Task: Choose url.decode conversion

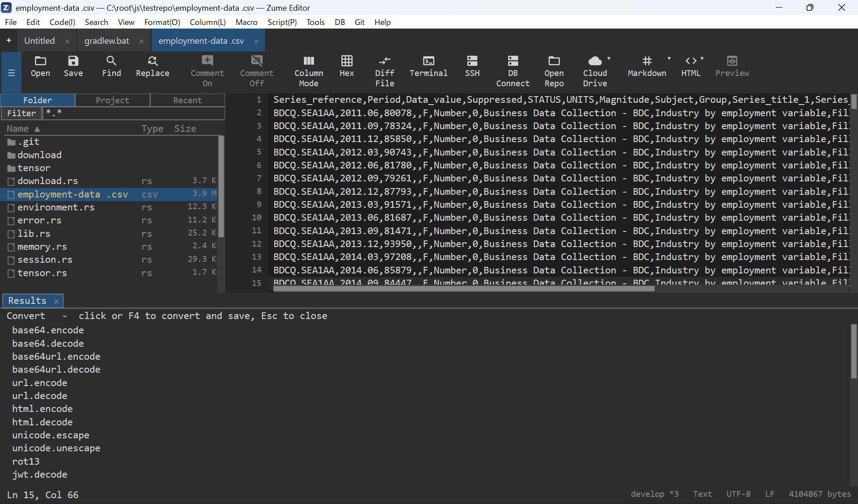Action: [x=40, y=396]
